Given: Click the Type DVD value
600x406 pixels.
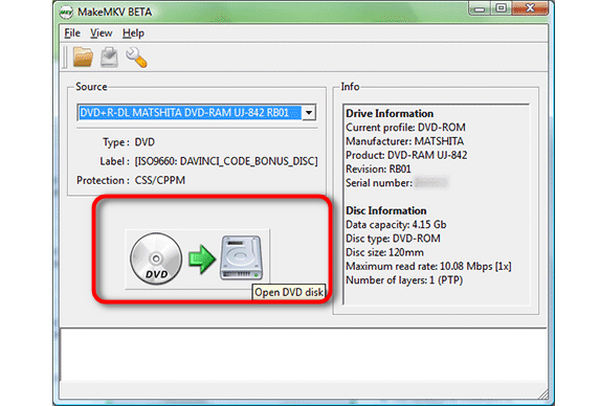Looking at the screenshot, I should pyautogui.click(x=145, y=142).
